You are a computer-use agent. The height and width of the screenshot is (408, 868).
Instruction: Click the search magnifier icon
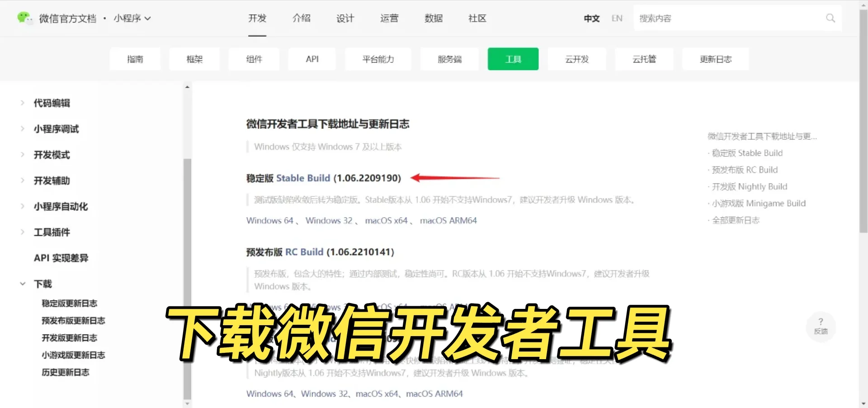[830, 18]
